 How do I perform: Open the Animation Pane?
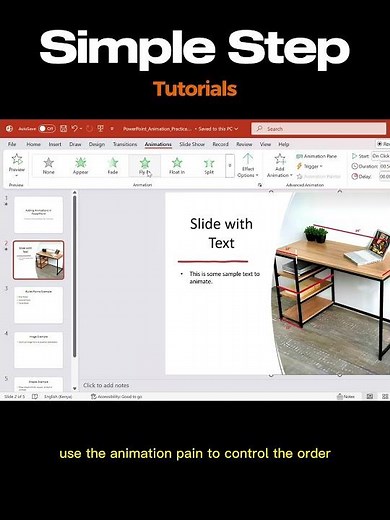[317, 156]
